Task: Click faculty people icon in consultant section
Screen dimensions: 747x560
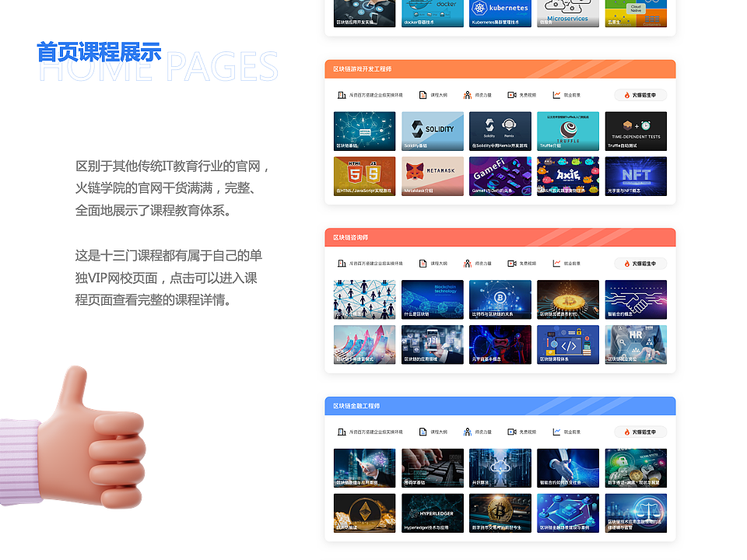Action: tap(468, 264)
